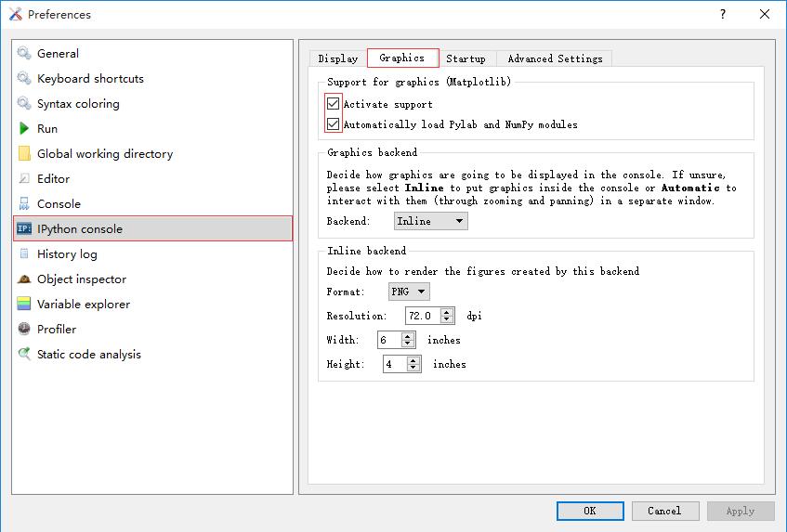Click the Height value field
Screen dimensions: 787x532
pos(395,364)
